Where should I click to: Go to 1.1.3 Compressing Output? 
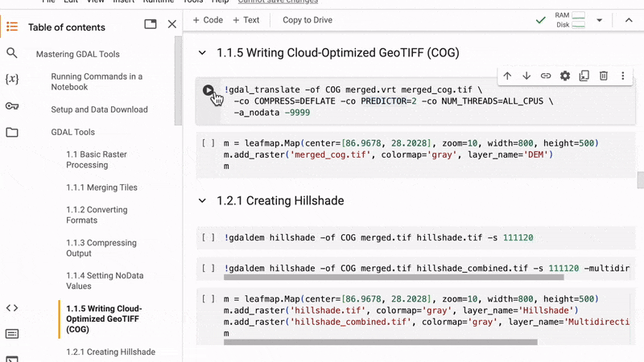coord(101,248)
